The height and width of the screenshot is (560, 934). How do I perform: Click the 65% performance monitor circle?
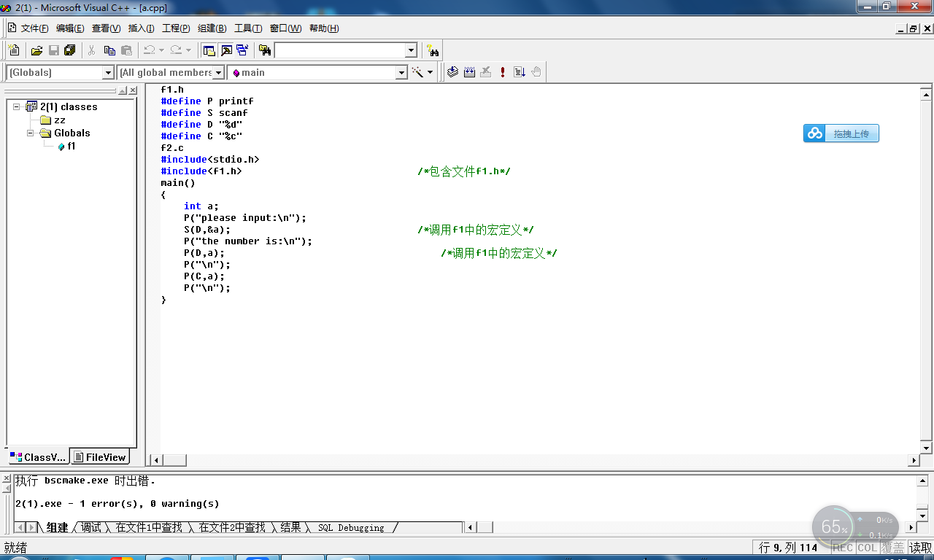click(x=833, y=526)
